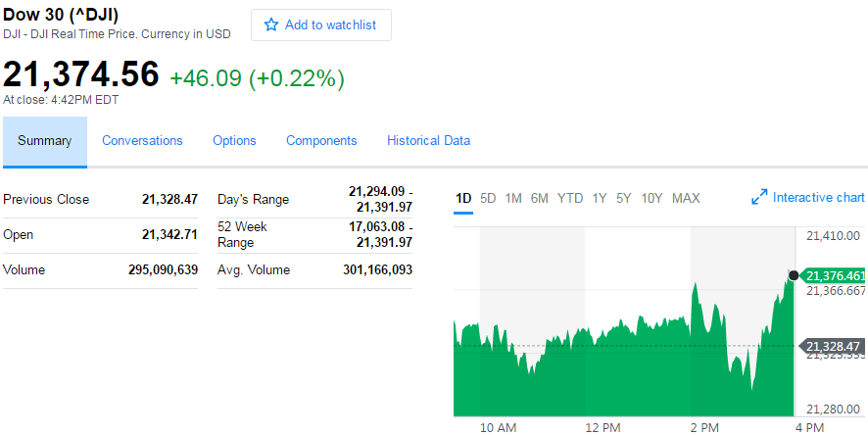This screenshot has width=868, height=435.
Task: Click the black dot marker at chart's latest price
Action: pos(794,275)
